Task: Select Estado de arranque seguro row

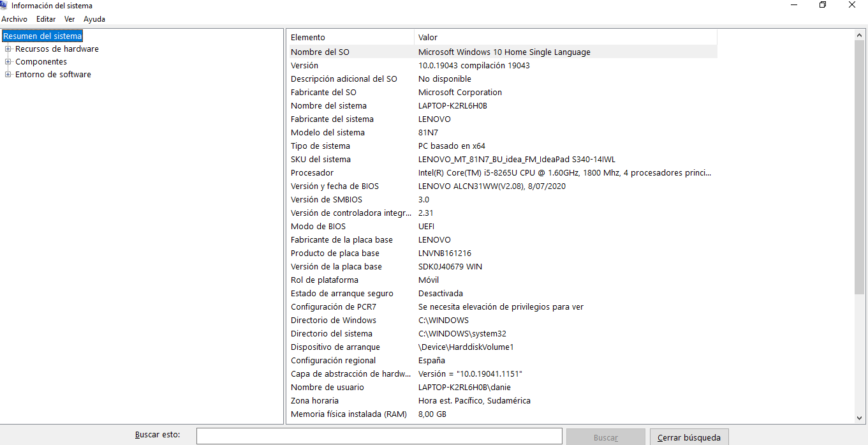Action: pos(503,294)
